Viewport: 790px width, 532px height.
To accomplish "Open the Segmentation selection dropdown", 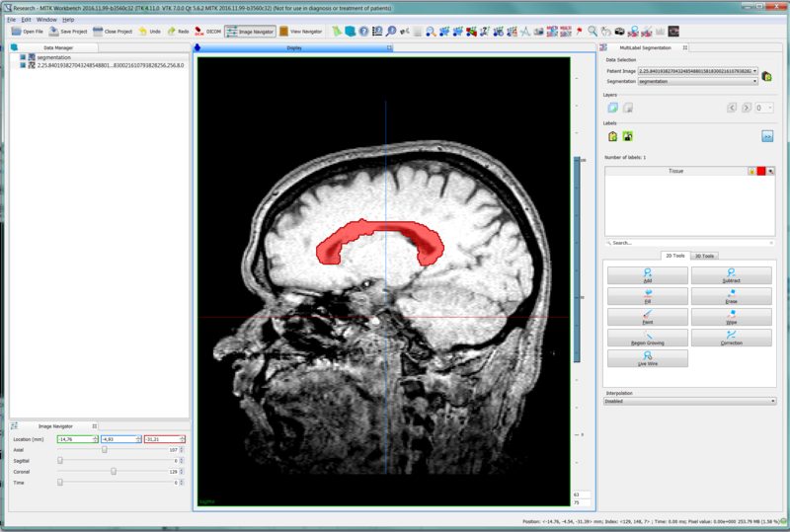I will [697, 82].
